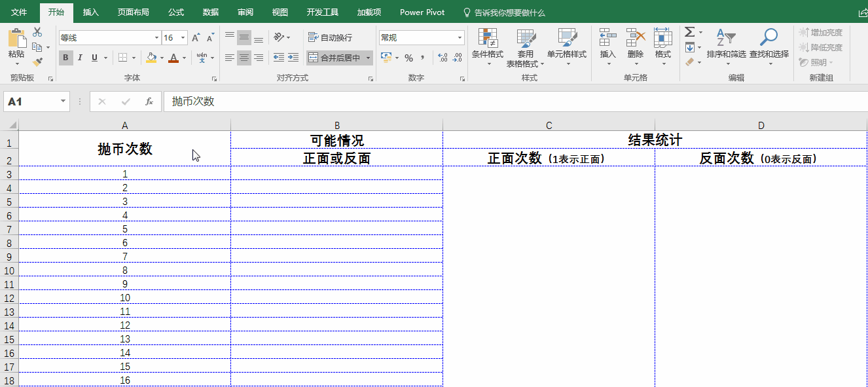Click the Cut scissors icon

click(37, 32)
